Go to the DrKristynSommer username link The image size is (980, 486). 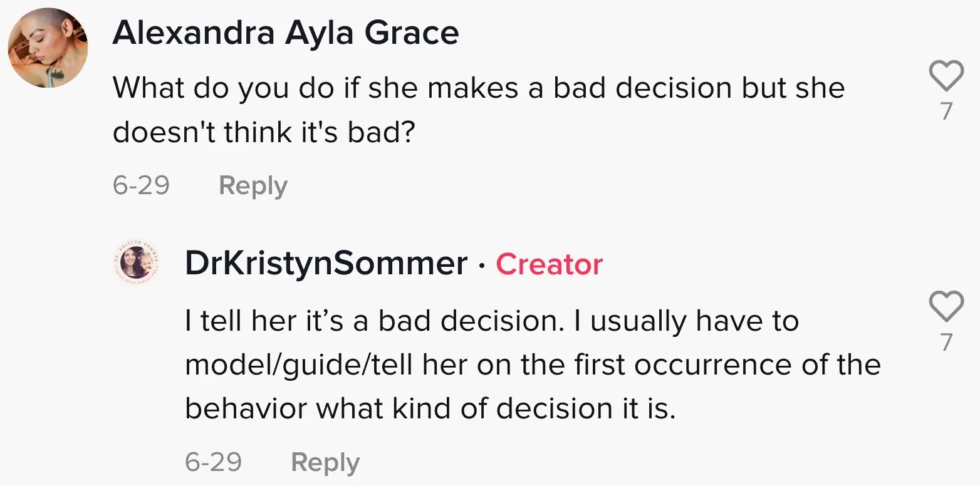coord(326,264)
